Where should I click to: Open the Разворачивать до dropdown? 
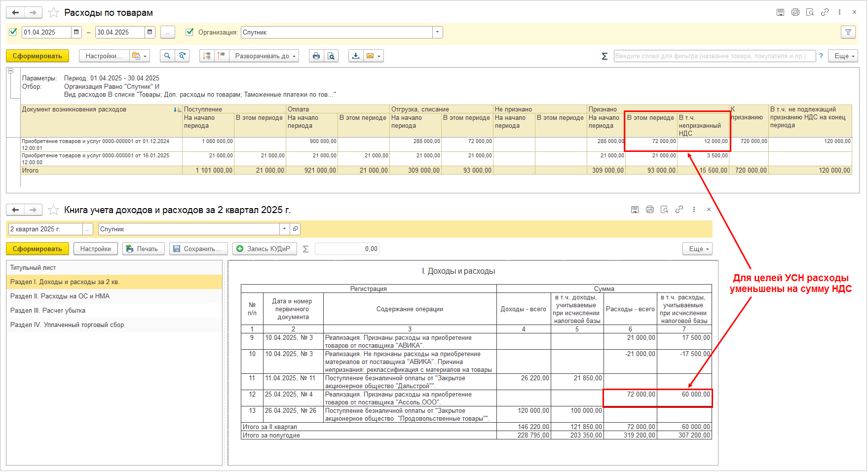pos(266,56)
